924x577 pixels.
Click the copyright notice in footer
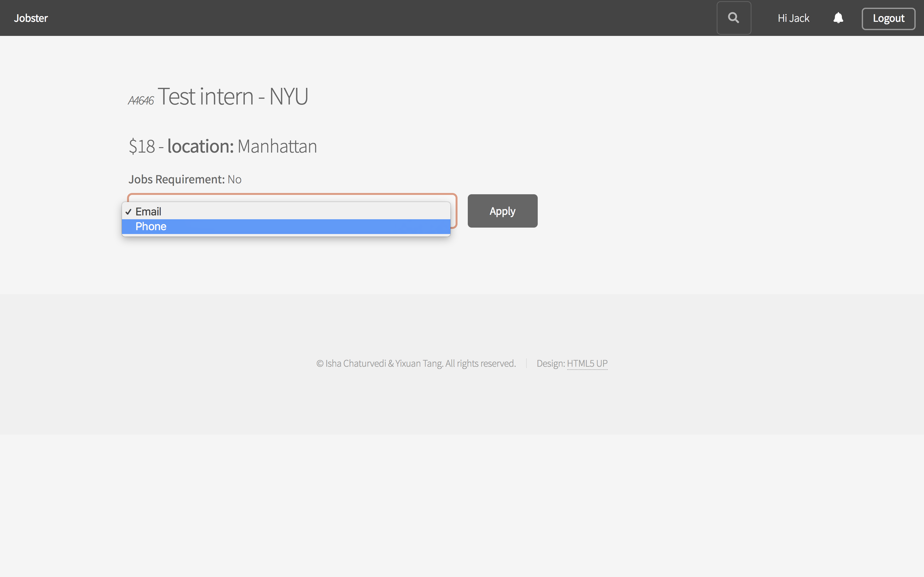point(416,363)
